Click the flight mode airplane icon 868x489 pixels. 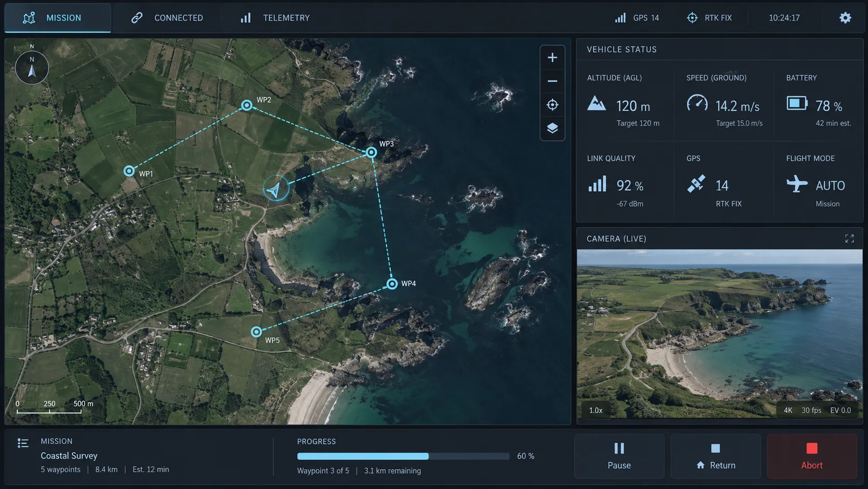[x=797, y=183]
